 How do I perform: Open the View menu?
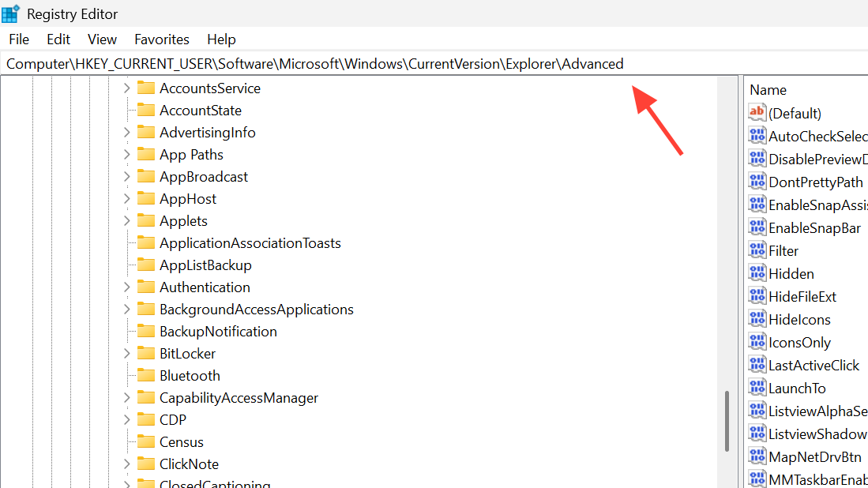click(x=102, y=39)
